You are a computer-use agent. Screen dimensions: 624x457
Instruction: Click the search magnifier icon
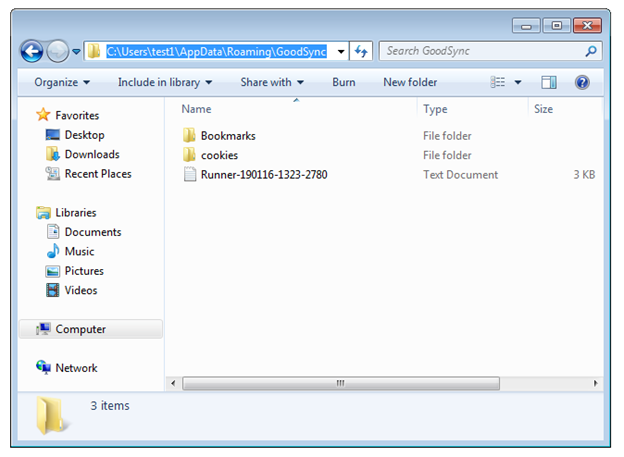(591, 51)
